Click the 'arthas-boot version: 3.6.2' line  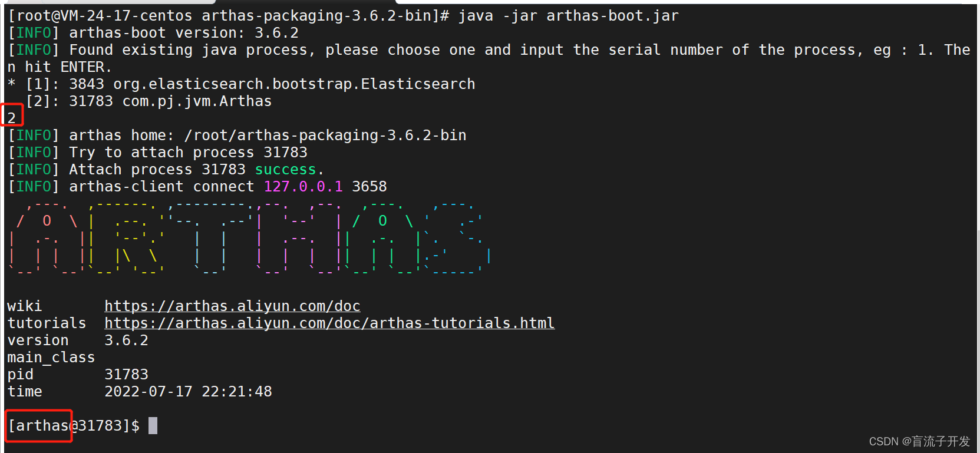(x=154, y=33)
